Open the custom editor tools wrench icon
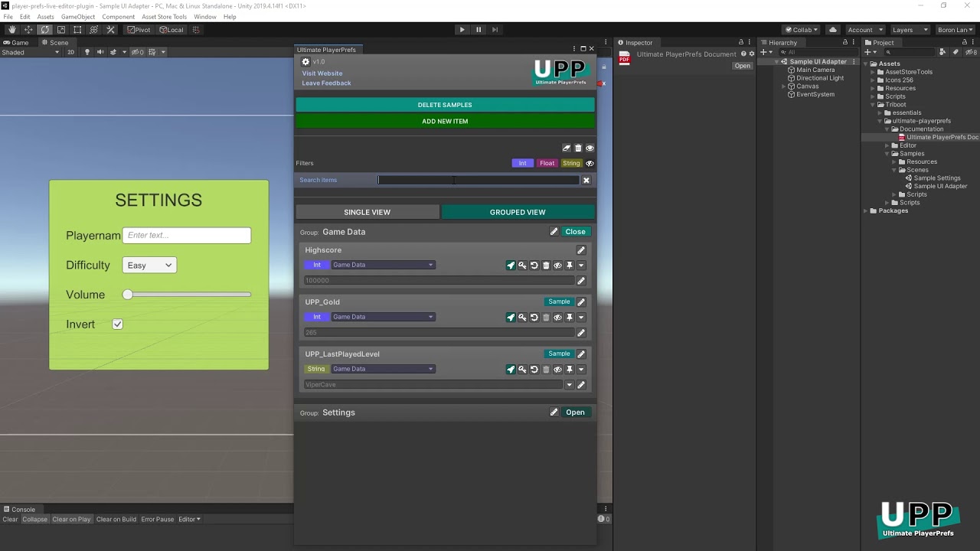 (x=110, y=30)
